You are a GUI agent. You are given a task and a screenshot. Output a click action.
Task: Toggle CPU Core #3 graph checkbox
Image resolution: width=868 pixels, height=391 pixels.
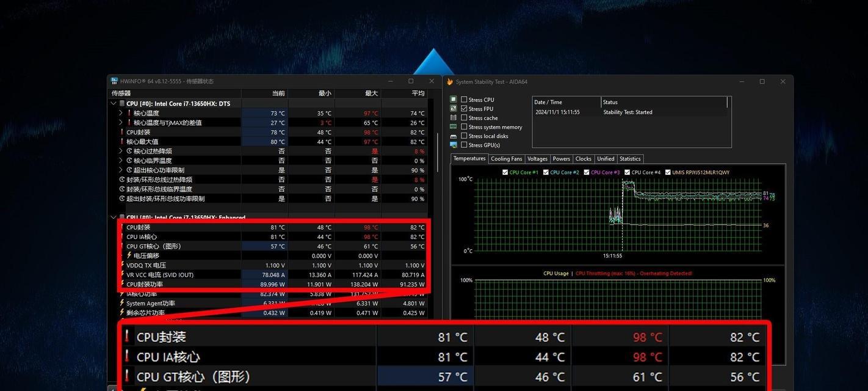point(587,172)
